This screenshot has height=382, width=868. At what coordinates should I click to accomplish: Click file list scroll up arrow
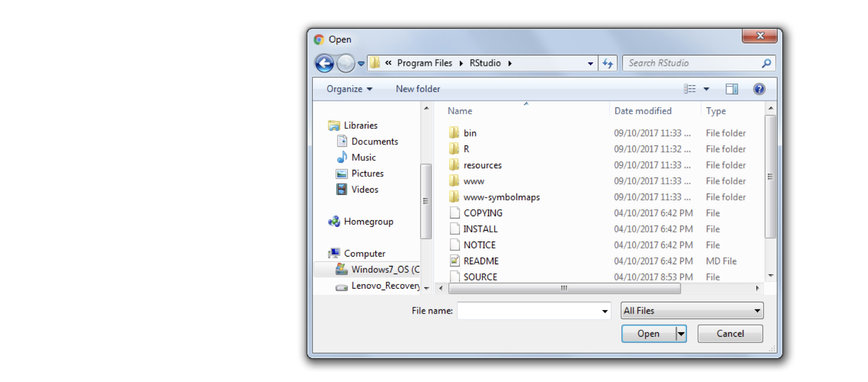pyautogui.click(x=770, y=108)
